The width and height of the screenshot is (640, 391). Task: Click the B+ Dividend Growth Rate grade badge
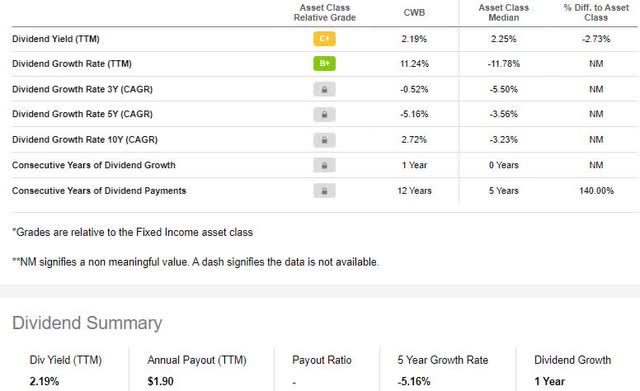coord(324,64)
